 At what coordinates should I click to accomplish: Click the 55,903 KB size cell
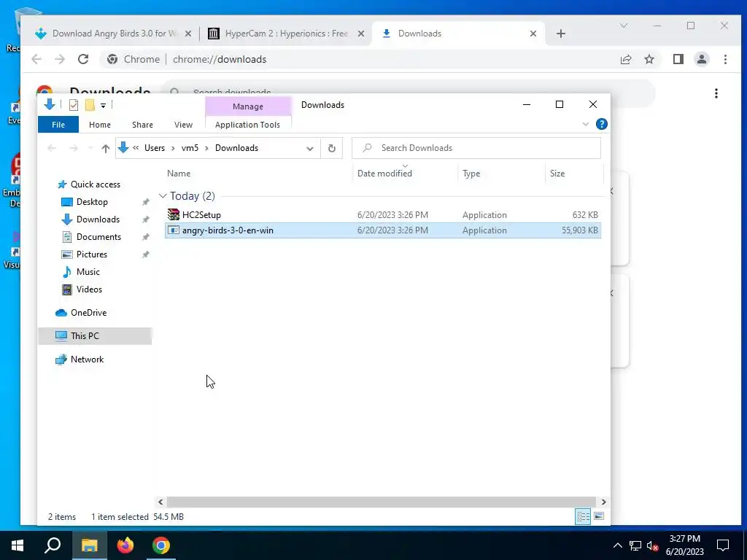579,230
